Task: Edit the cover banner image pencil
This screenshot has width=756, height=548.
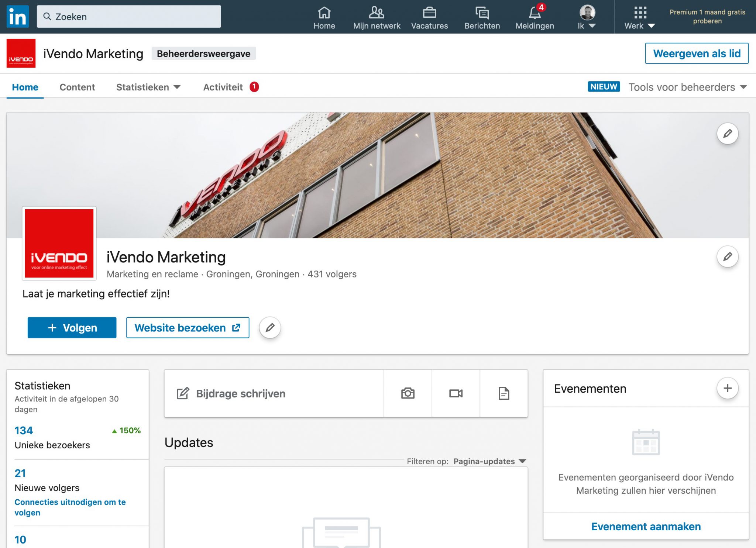Action: coord(727,134)
